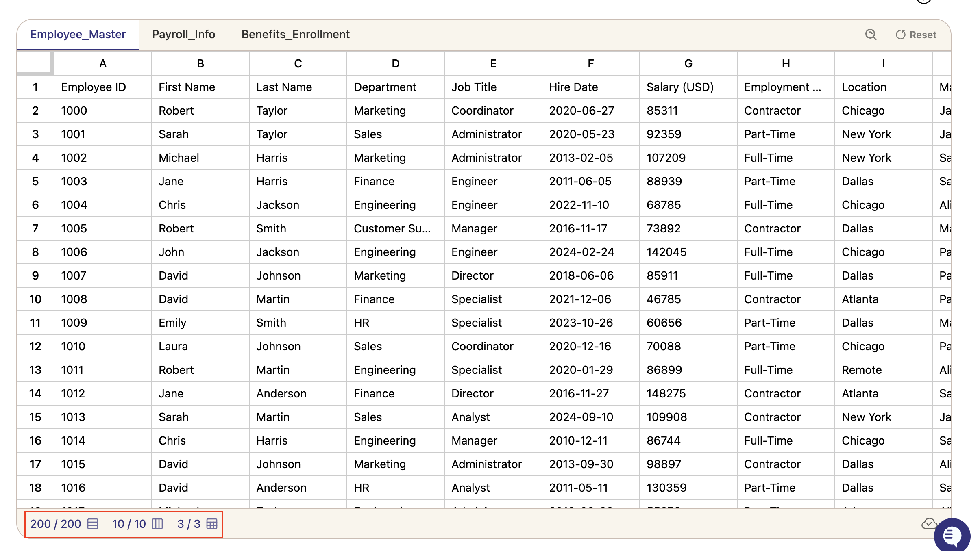Open the search magnifier tool
This screenshot has width=980, height=551.
(870, 35)
